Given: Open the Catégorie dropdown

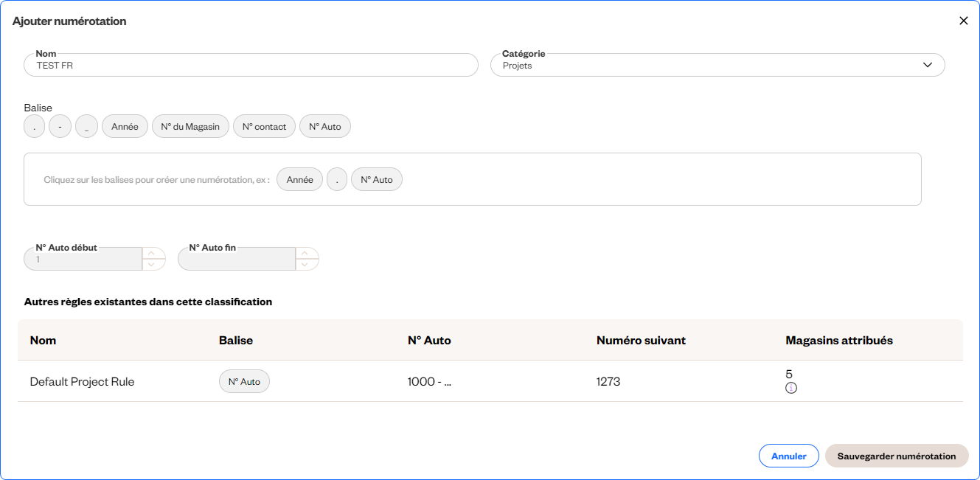Looking at the screenshot, I should tap(717, 66).
